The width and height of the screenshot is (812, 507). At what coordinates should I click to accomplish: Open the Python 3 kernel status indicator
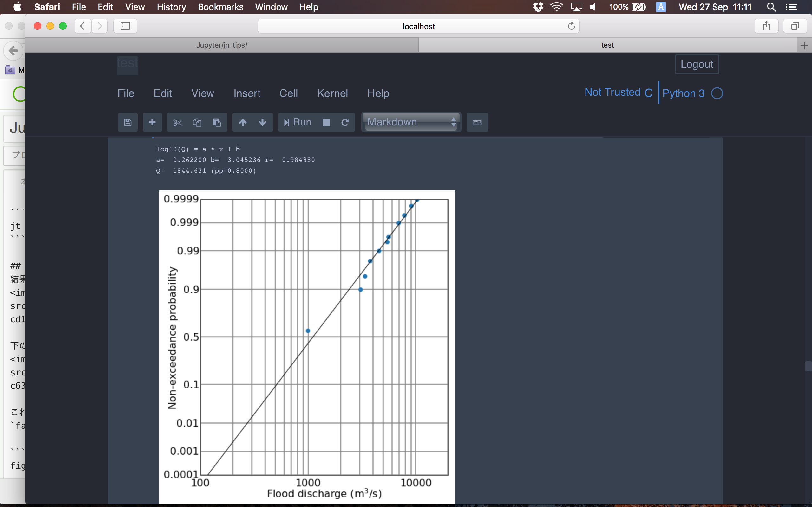click(x=717, y=93)
